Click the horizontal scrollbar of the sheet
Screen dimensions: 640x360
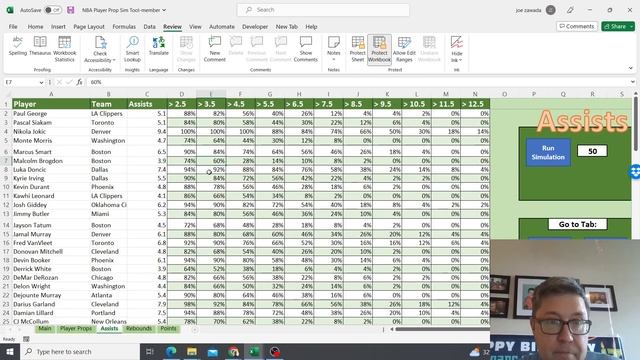[x=442, y=329]
